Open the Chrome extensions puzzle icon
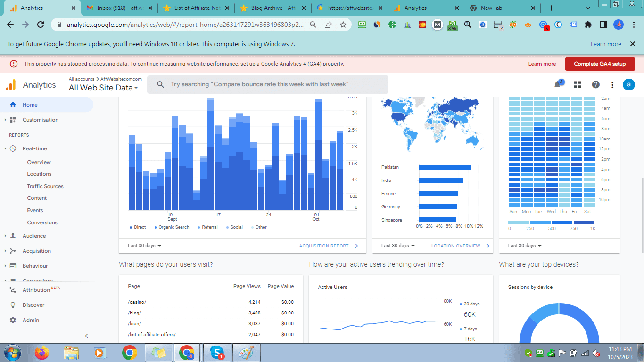This screenshot has width=644, height=362. click(x=588, y=25)
